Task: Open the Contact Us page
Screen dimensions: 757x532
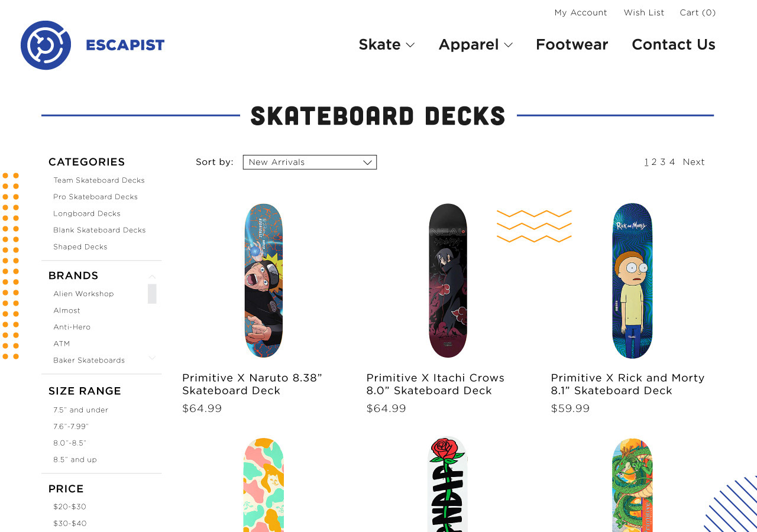Action: click(673, 45)
